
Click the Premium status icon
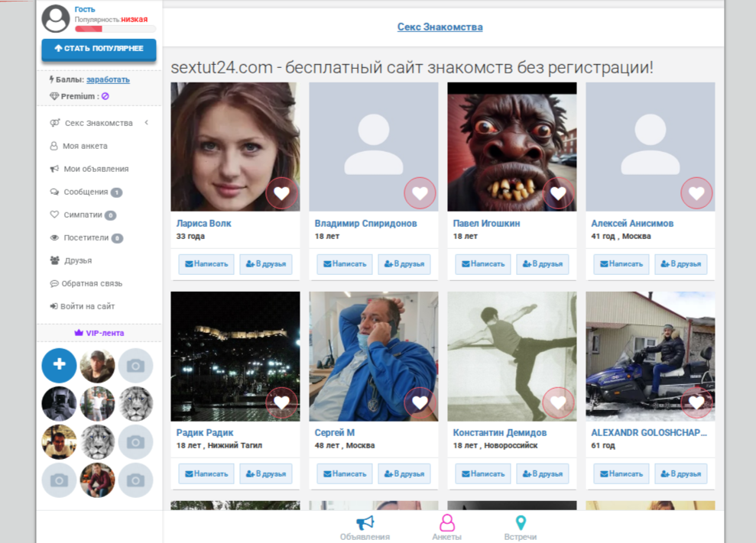(105, 96)
